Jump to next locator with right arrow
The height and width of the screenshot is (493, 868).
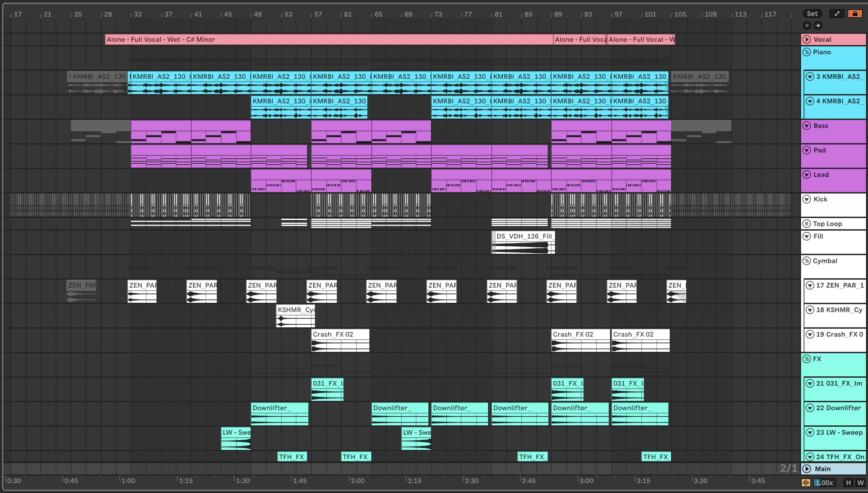coord(818,26)
